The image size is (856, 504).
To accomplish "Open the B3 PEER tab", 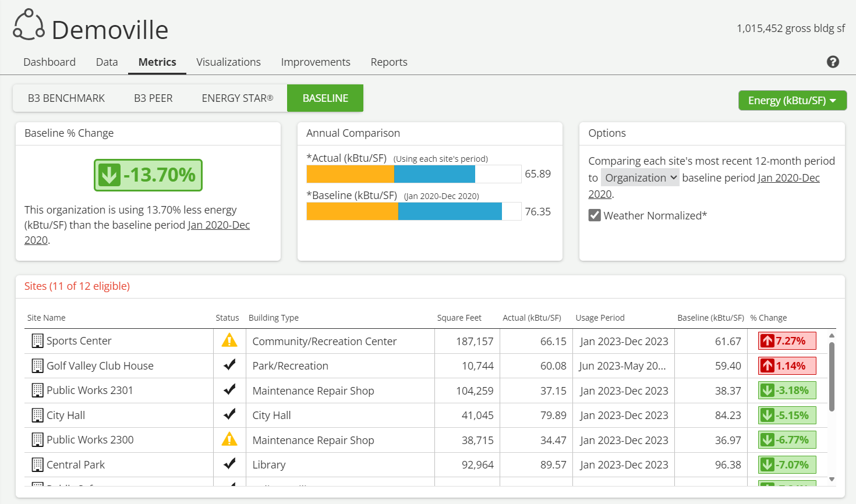I will [x=153, y=98].
